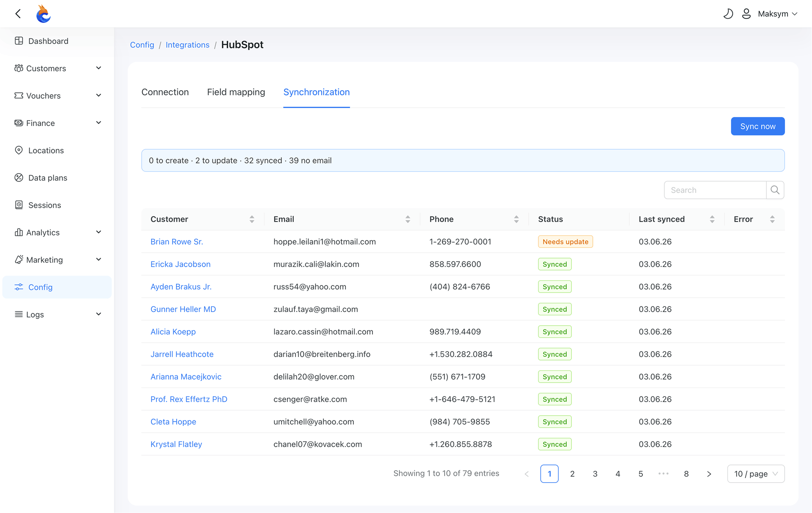812x513 pixels.
Task: Click phone number 989.719.4409
Action: pyautogui.click(x=455, y=332)
